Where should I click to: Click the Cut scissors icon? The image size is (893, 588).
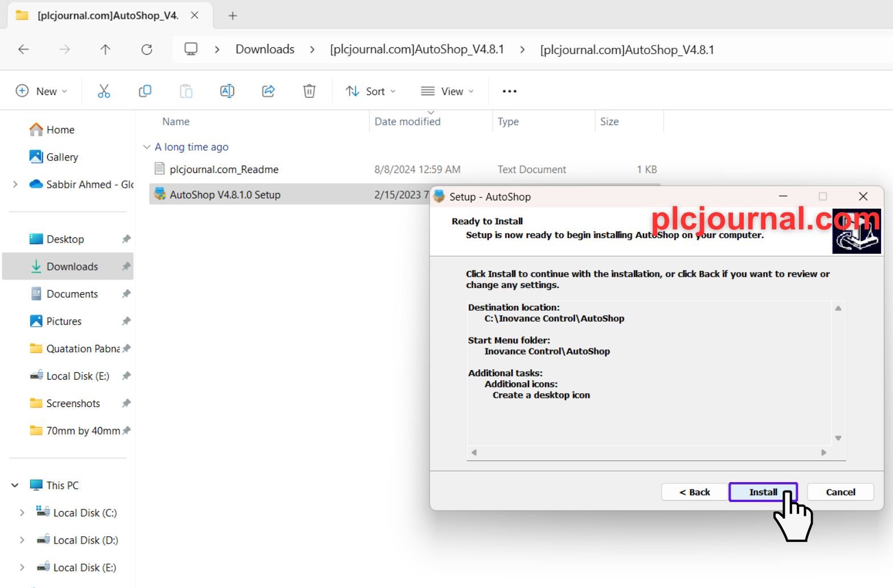pyautogui.click(x=104, y=91)
